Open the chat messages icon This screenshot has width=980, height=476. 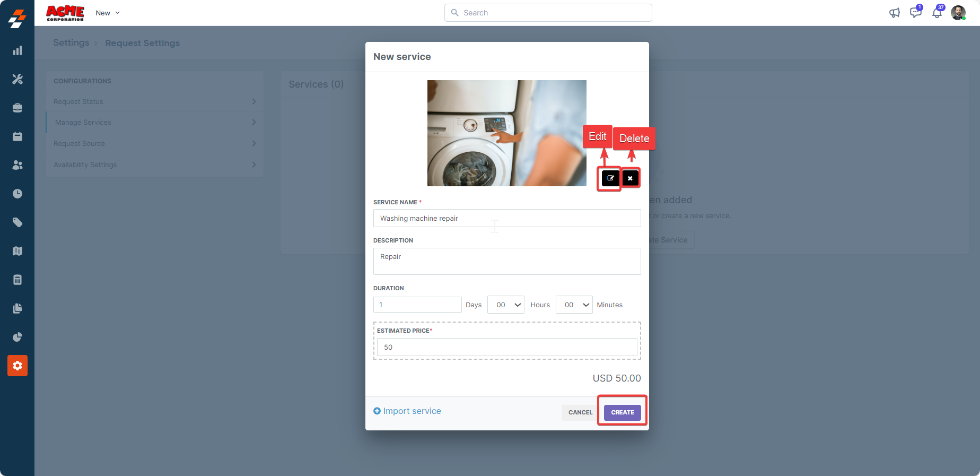click(x=915, y=12)
